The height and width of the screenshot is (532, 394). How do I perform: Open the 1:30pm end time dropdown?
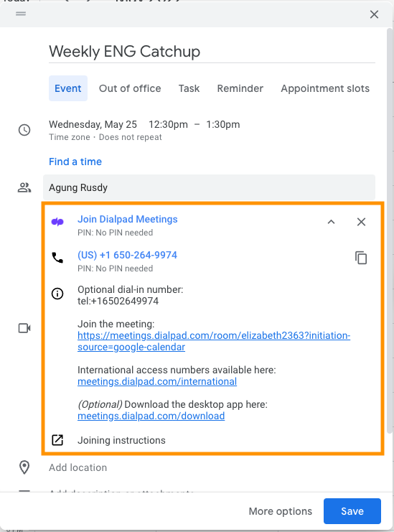pos(222,124)
